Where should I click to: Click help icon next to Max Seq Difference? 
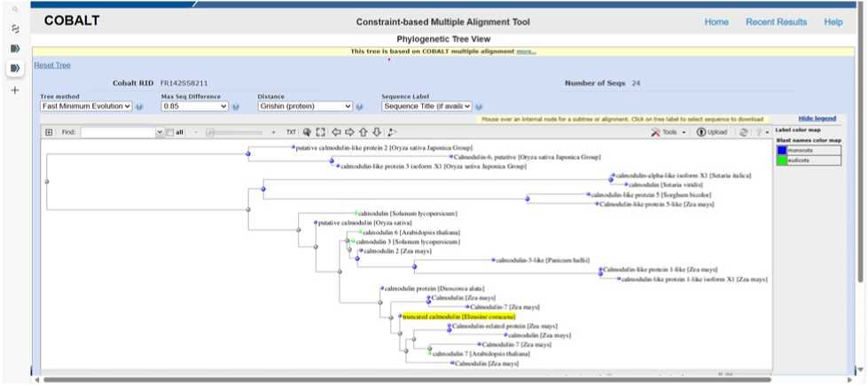point(235,106)
